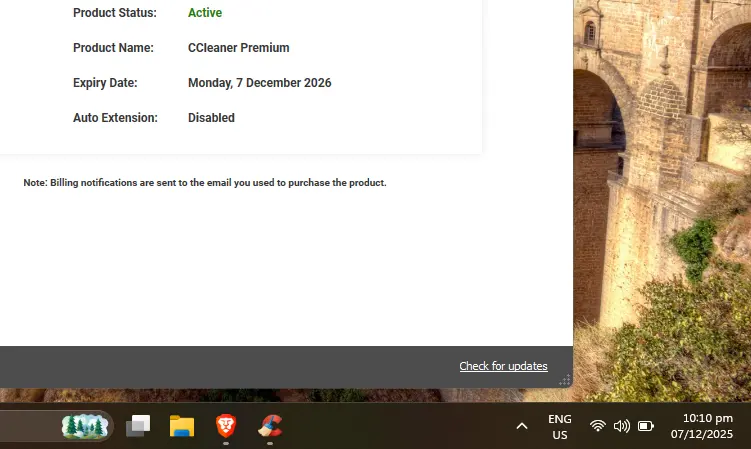Launch Brave browser from taskbar
The image size is (751, 449).
click(226, 426)
